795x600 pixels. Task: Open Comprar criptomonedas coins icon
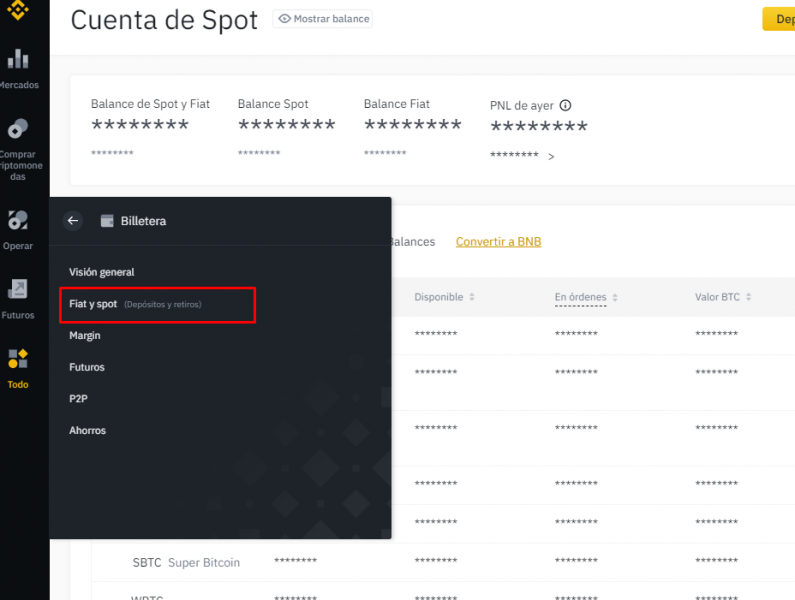[18, 128]
